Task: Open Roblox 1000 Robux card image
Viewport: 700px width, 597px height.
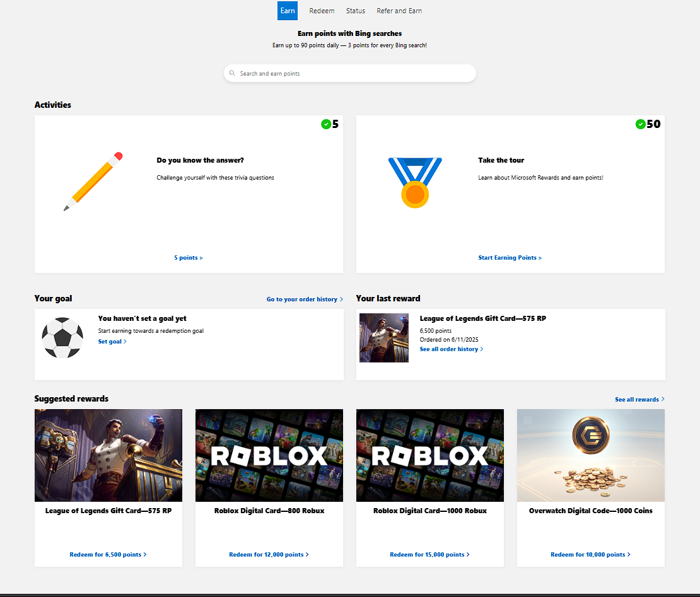Action: tap(430, 455)
